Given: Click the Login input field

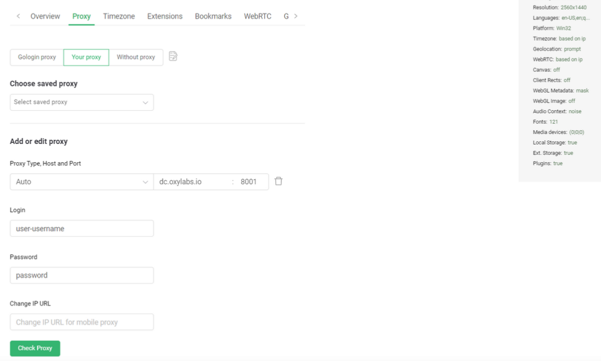Looking at the screenshot, I should (x=82, y=228).
